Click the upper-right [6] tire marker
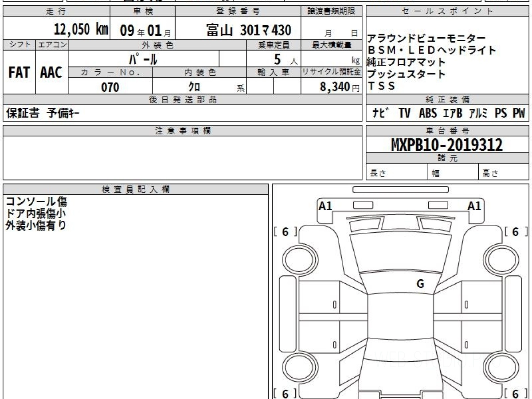 click(515, 231)
